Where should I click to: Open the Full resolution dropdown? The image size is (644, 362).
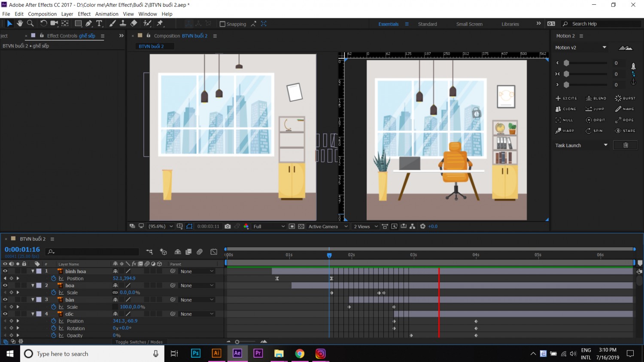pyautogui.click(x=269, y=226)
